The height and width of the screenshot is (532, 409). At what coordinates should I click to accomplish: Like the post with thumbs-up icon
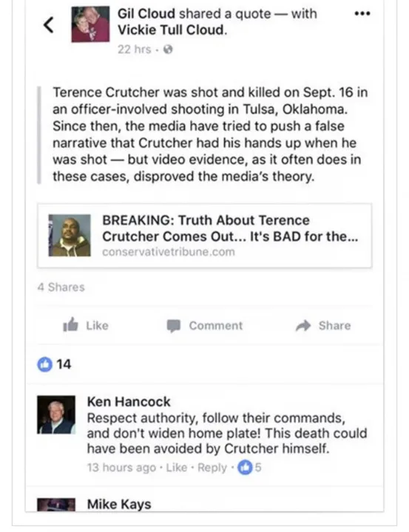(70, 325)
